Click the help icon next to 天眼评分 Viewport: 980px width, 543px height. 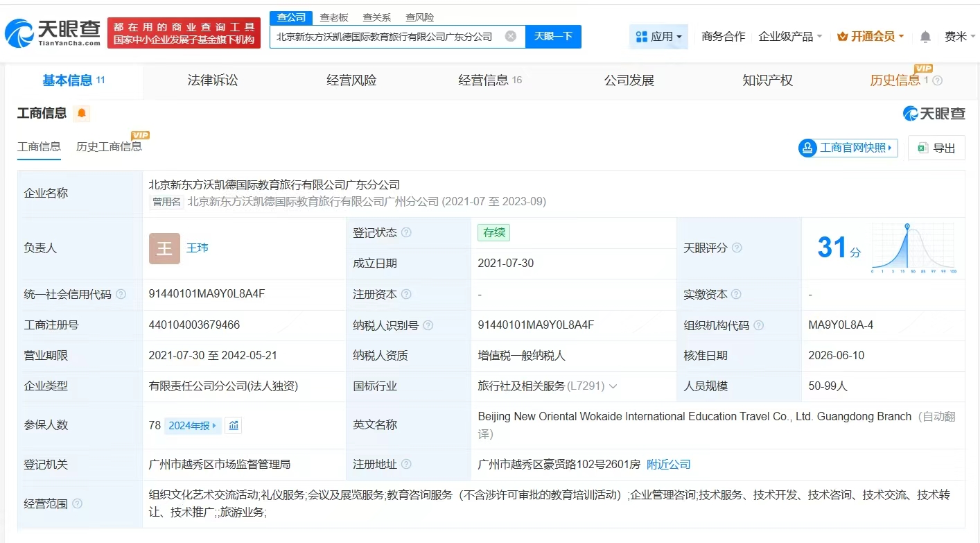tap(737, 248)
